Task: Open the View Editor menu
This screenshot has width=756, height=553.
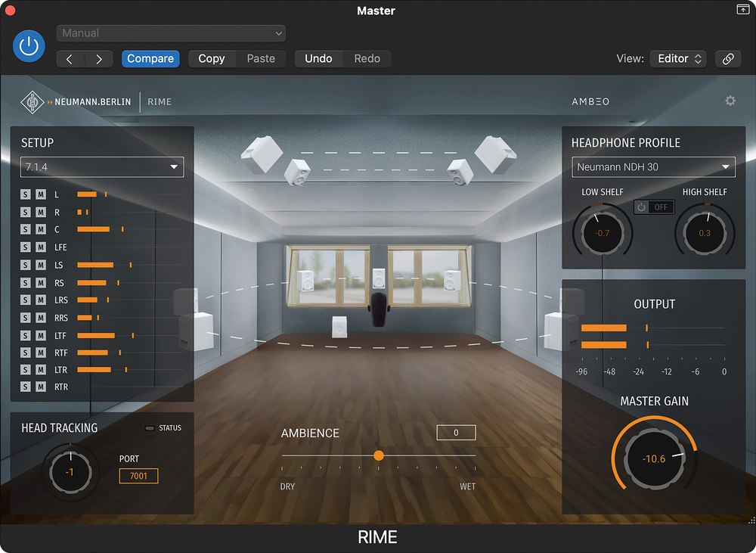Action: 677,59
